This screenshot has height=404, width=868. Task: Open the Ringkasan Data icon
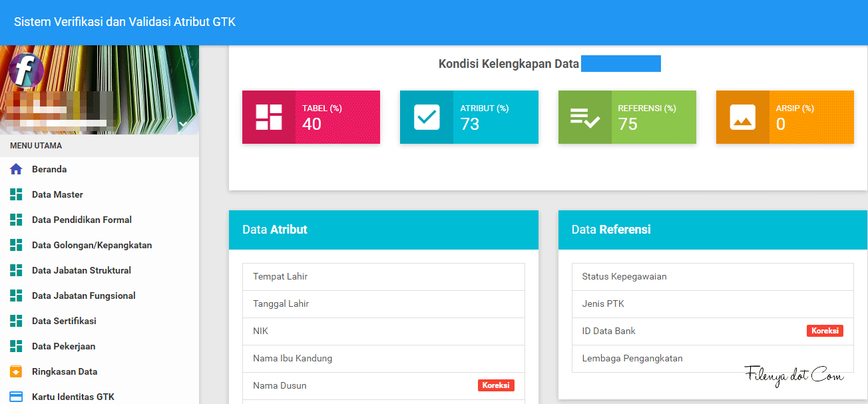[x=16, y=371]
